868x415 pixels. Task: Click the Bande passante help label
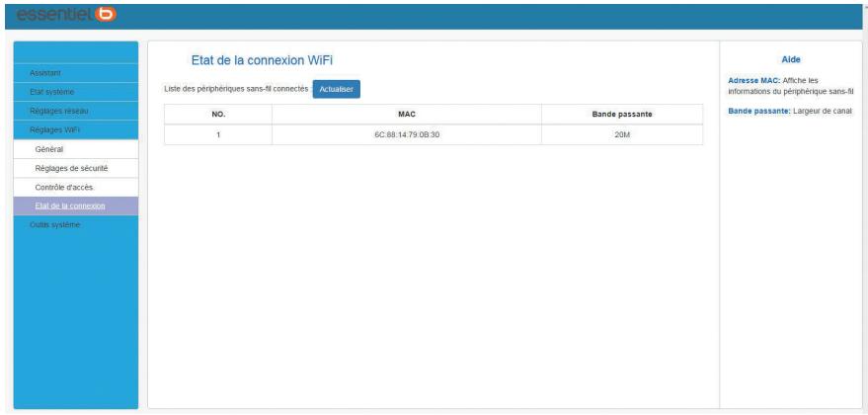pyautogui.click(x=756, y=109)
